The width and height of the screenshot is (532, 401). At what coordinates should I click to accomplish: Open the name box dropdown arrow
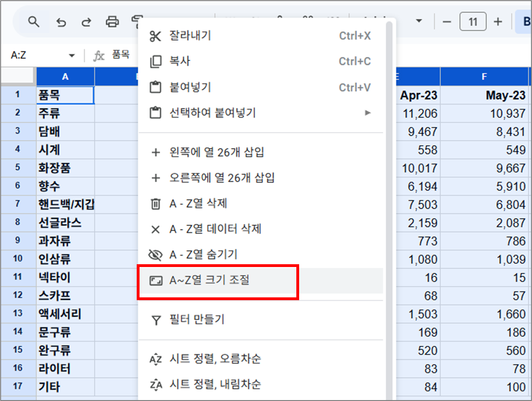(71, 55)
